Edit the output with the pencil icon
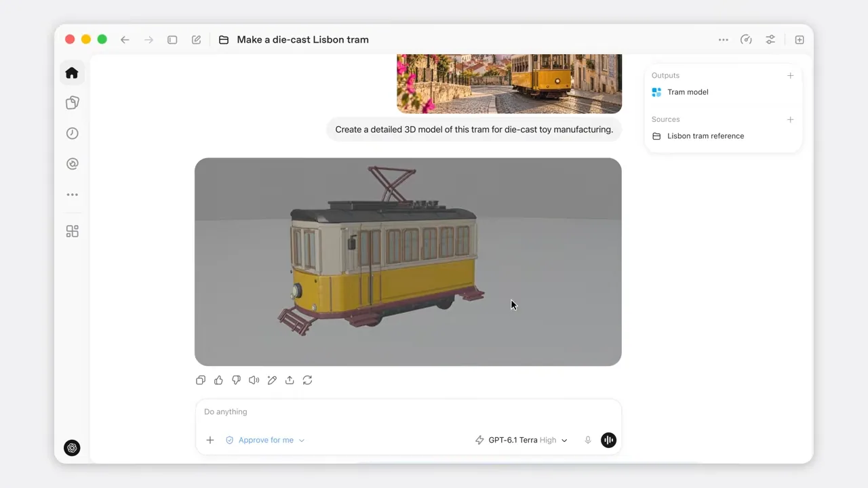 point(272,380)
